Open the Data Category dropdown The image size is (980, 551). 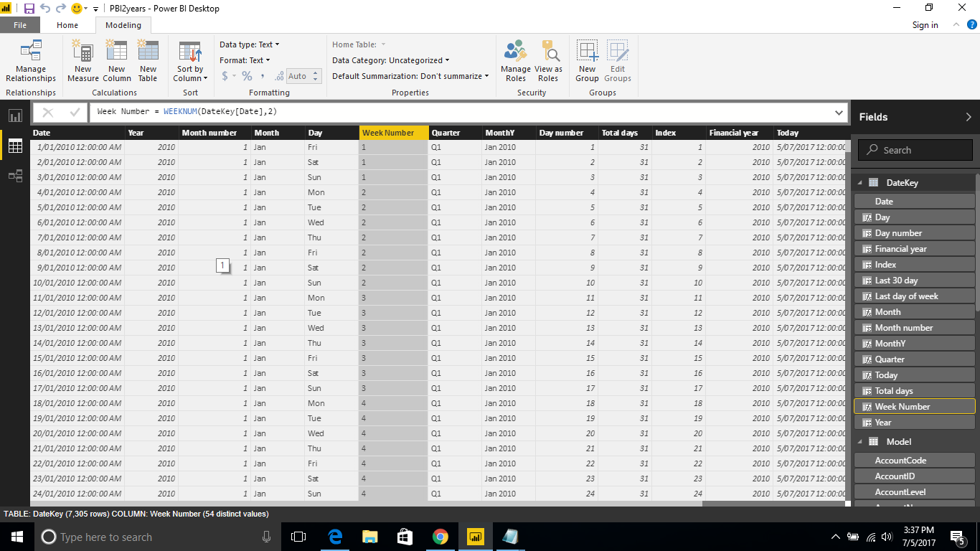(x=391, y=60)
